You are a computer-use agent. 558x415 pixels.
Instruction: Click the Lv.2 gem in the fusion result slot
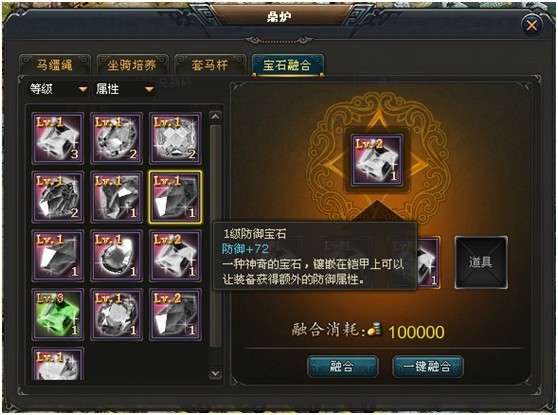pos(377,160)
